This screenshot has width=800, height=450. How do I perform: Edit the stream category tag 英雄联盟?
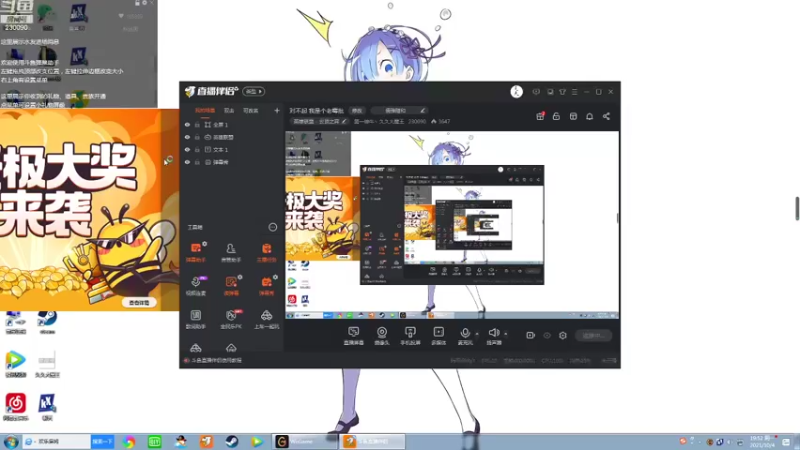(x=319, y=121)
